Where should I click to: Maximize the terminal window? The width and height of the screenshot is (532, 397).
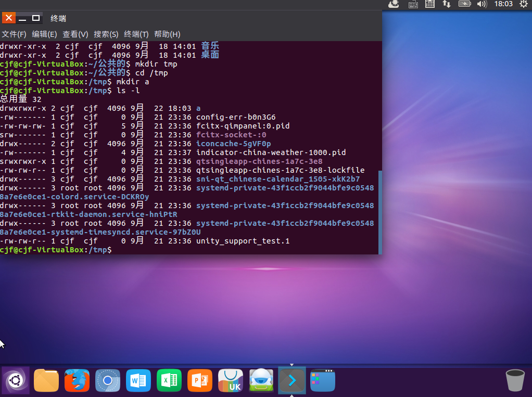35,18
